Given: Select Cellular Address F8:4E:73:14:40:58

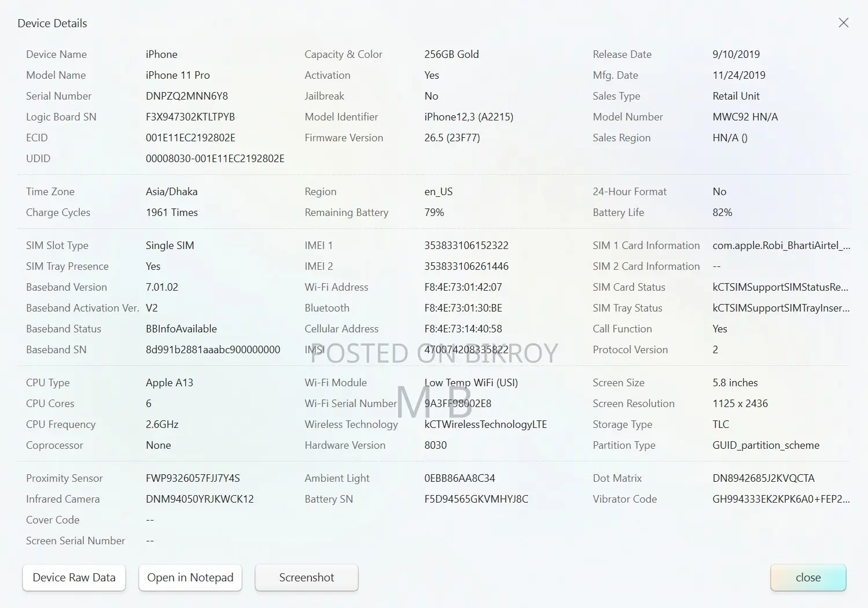Looking at the screenshot, I should 463,329.
